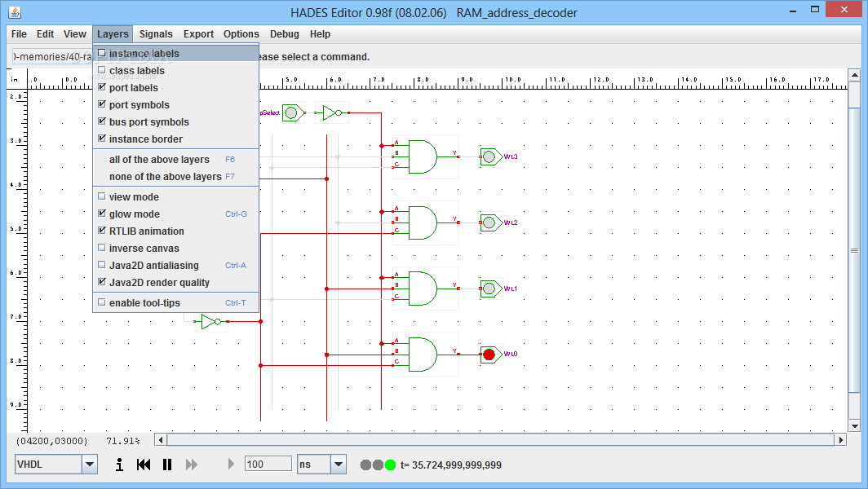The width and height of the screenshot is (868, 489).
Task: Pause the running simulation
Action: (x=167, y=465)
